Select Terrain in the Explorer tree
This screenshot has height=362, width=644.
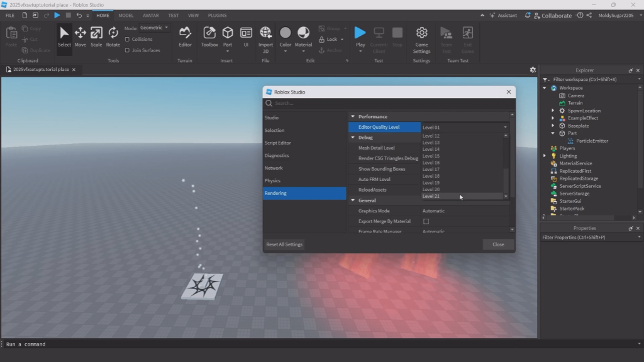(575, 103)
